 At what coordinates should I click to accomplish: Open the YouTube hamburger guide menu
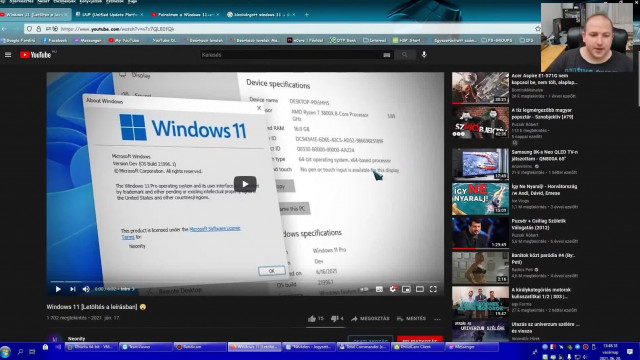tap(8, 55)
